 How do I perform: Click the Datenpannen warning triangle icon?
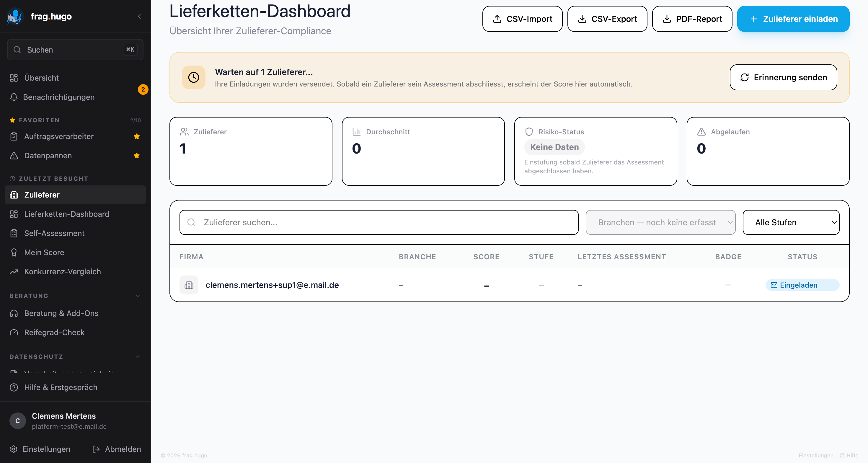pos(14,156)
